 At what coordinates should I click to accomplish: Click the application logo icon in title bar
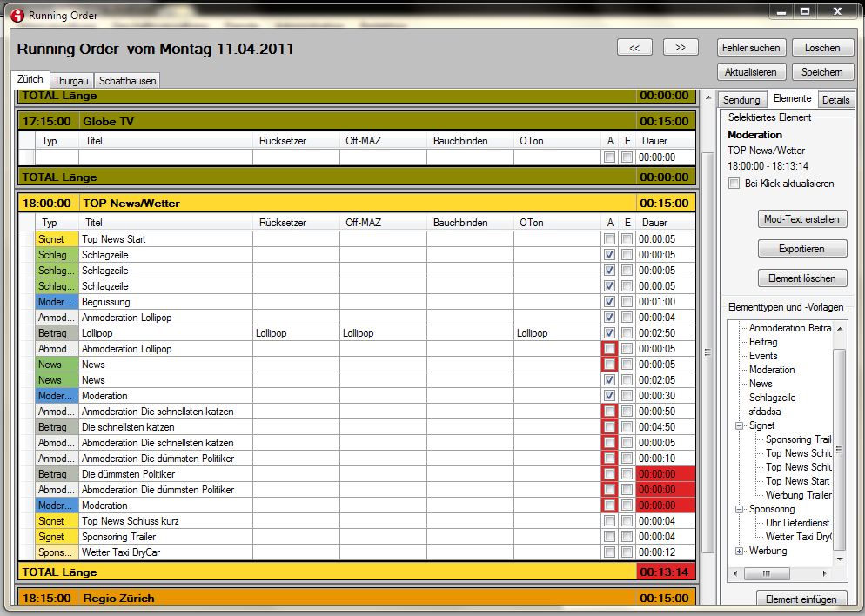pos(17,15)
